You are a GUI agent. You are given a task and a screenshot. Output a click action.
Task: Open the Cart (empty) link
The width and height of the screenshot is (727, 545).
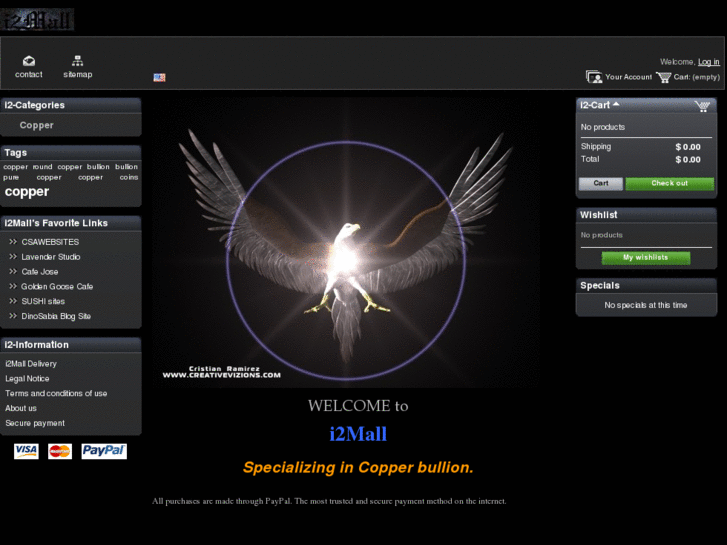(696, 77)
